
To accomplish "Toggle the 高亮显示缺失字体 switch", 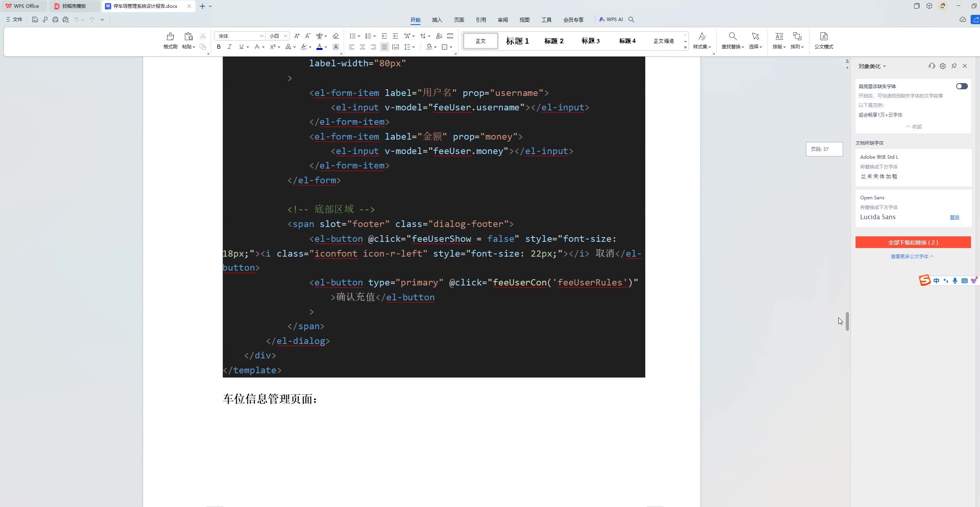I will coord(961,86).
